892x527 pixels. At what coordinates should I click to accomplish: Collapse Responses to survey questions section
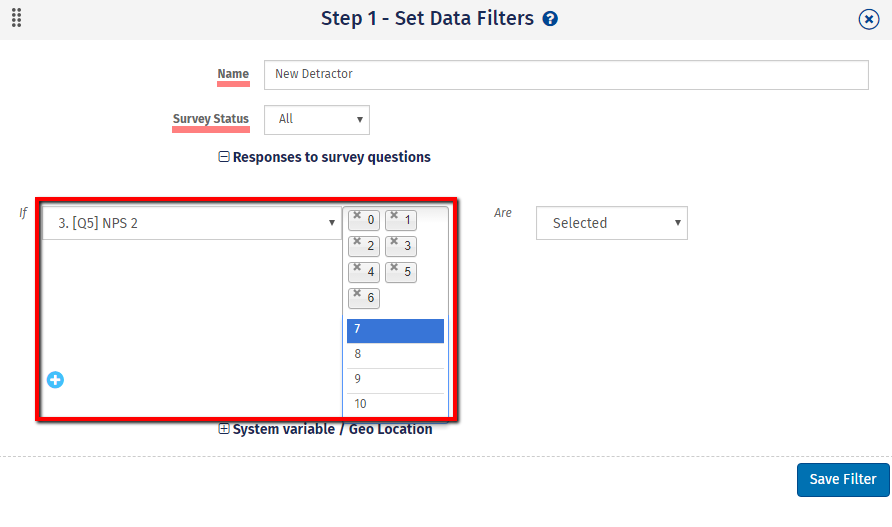pyautogui.click(x=224, y=157)
